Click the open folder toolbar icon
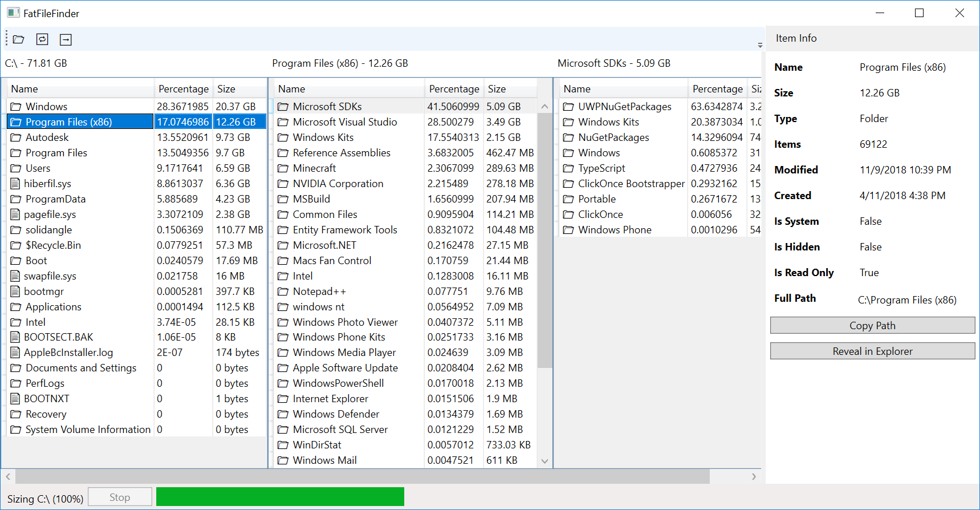Image resolution: width=980 pixels, height=510 pixels. pyautogui.click(x=19, y=39)
